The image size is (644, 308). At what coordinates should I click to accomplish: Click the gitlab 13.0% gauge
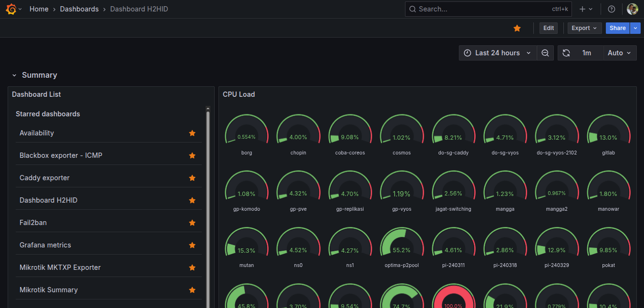click(x=608, y=130)
